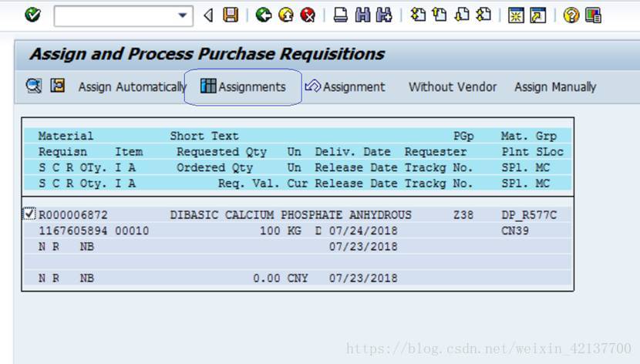Go to Previous Page icon

point(440,15)
